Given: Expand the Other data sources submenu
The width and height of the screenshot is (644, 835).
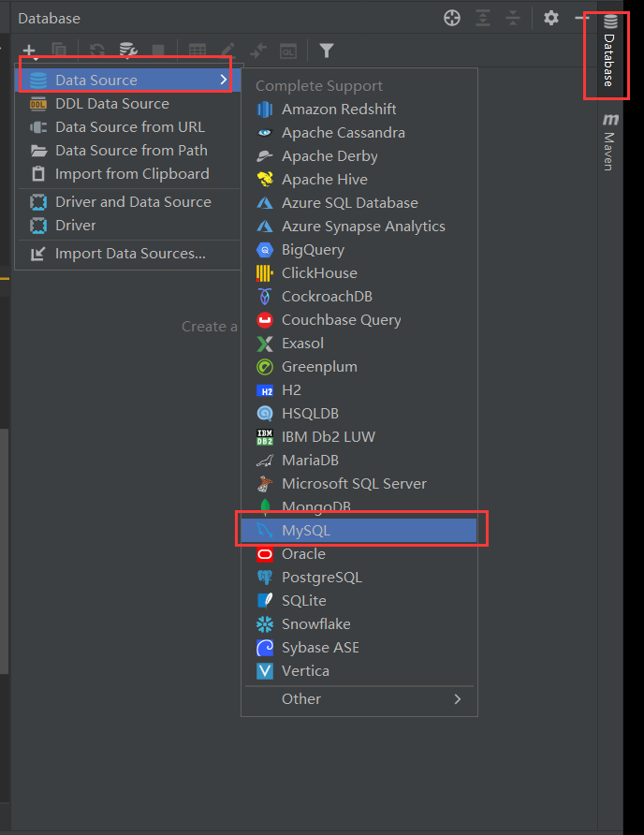Looking at the screenshot, I should (359, 699).
